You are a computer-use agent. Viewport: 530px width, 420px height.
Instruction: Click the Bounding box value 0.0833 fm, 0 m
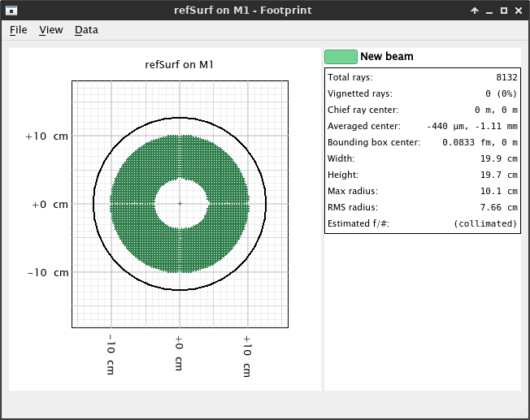[x=480, y=142]
